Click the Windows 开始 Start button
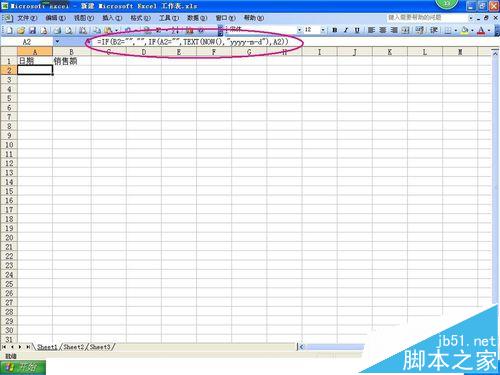Image resolution: width=500 pixels, height=375 pixels. click(23, 368)
